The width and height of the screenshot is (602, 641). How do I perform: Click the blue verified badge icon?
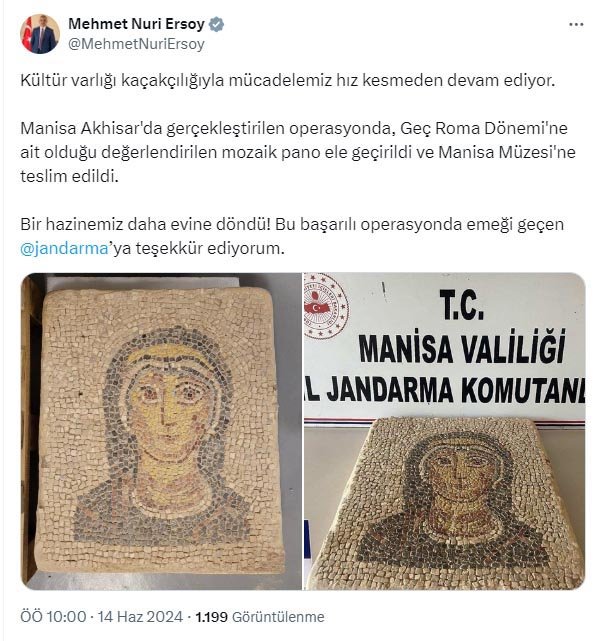pos(217,25)
